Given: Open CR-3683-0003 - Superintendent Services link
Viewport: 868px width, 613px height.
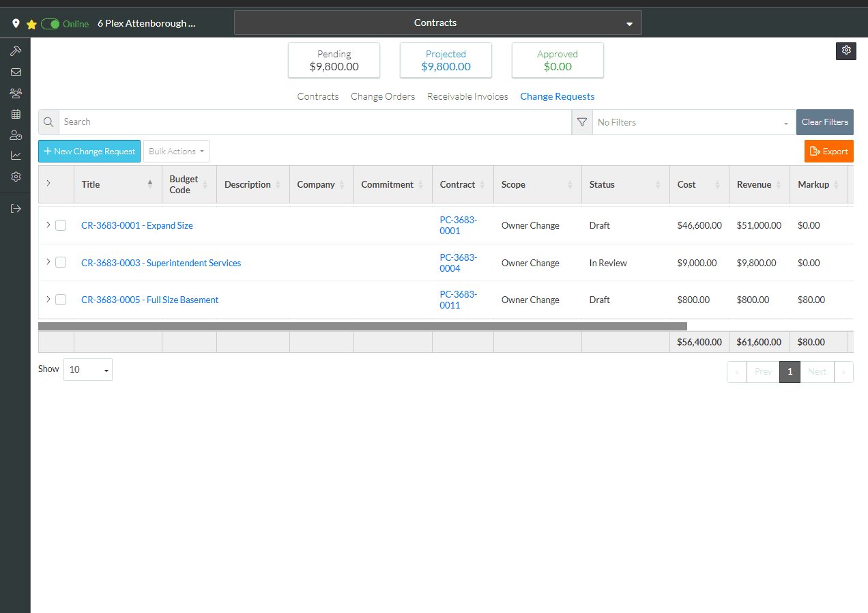Looking at the screenshot, I should 161,263.
